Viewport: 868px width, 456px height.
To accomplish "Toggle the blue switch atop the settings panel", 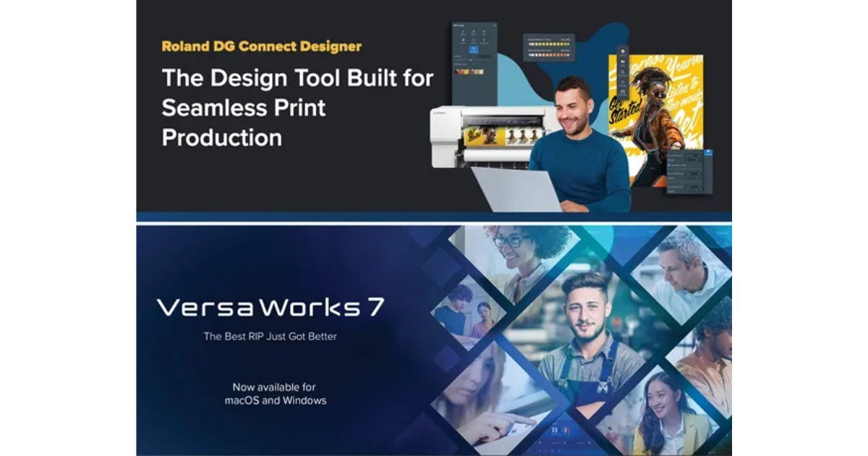I will (x=708, y=151).
